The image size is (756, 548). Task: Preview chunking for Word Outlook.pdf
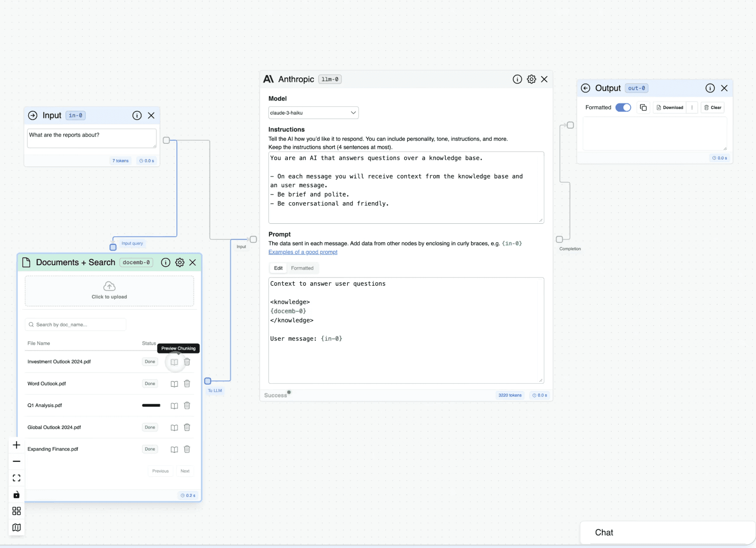[x=174, y=384]
